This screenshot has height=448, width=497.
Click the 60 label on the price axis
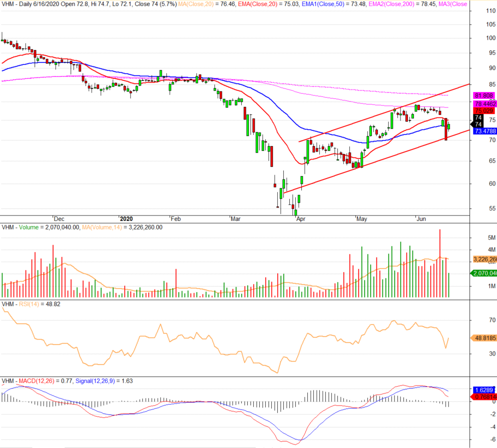[492, 183]
